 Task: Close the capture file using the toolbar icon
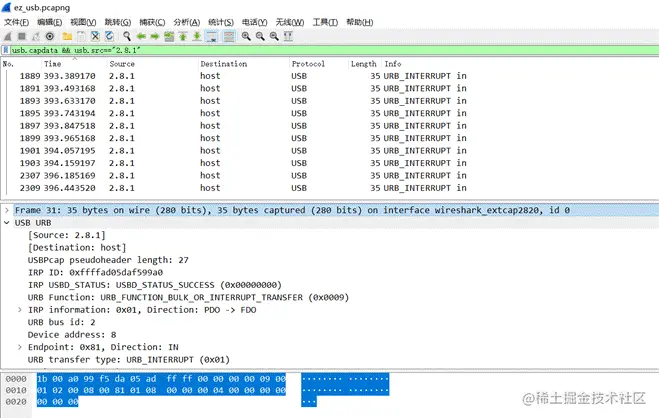[x=95, y=37]
